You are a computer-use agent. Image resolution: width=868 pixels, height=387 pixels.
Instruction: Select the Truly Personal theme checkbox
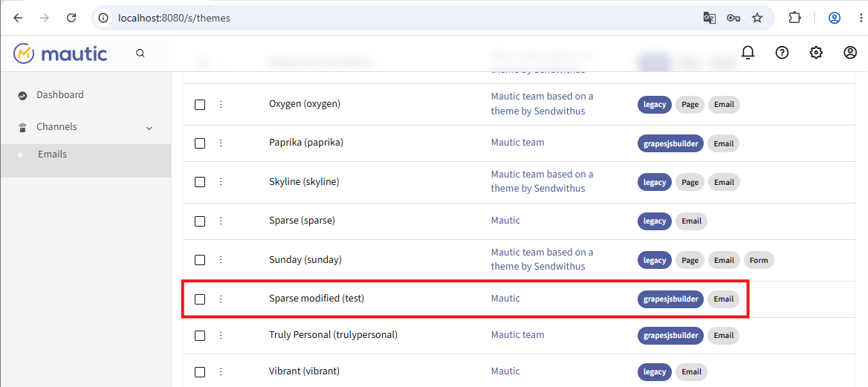point(200,336)
